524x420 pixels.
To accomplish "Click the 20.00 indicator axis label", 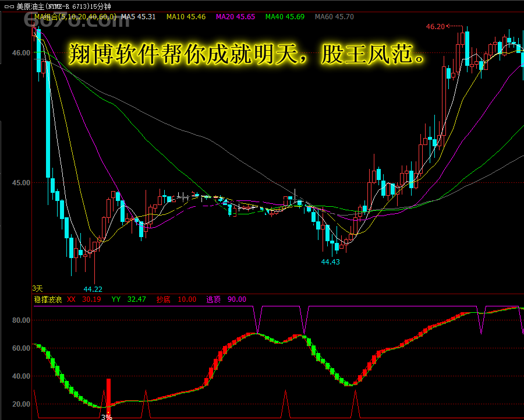I will click(21, 404).
